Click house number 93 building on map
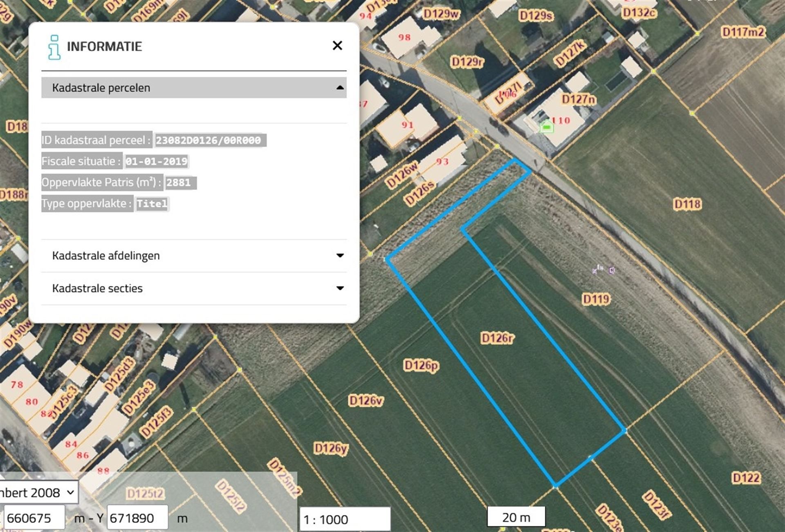Screen dimensions: 785x532 [x=442, y=162]
